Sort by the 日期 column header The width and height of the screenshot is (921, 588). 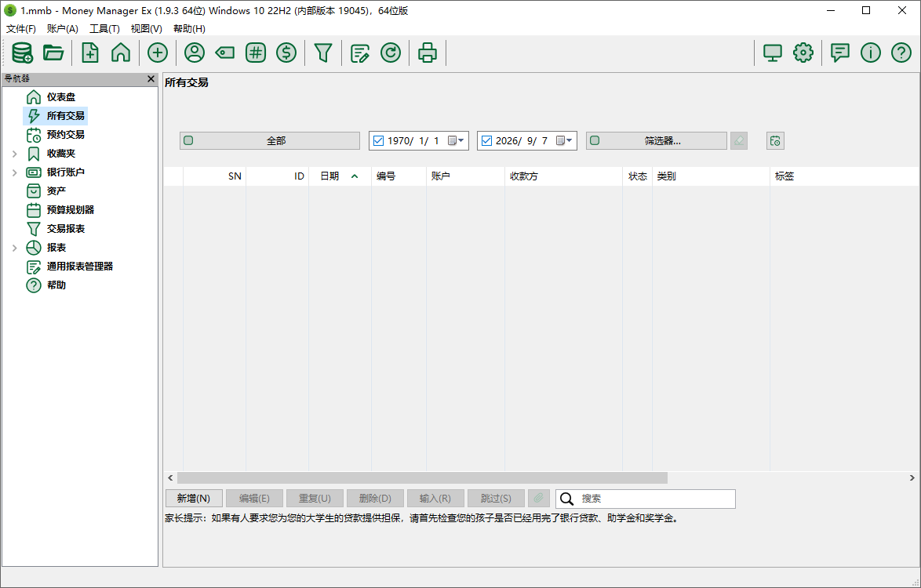(x=340, y=176)
